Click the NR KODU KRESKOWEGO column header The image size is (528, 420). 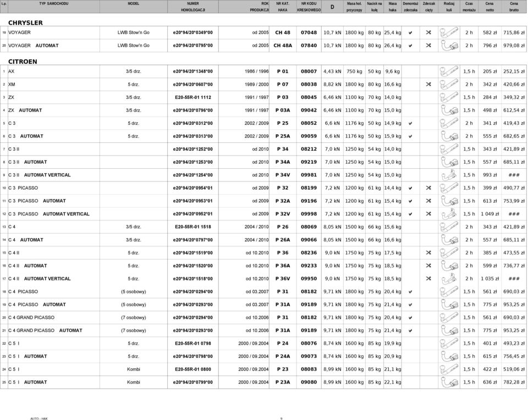pyautogui.click(x=309, y=7)
